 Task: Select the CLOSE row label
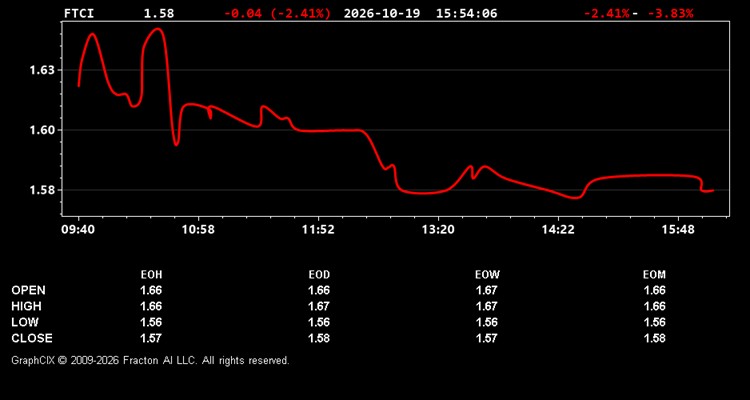click(x=32, y=338)
